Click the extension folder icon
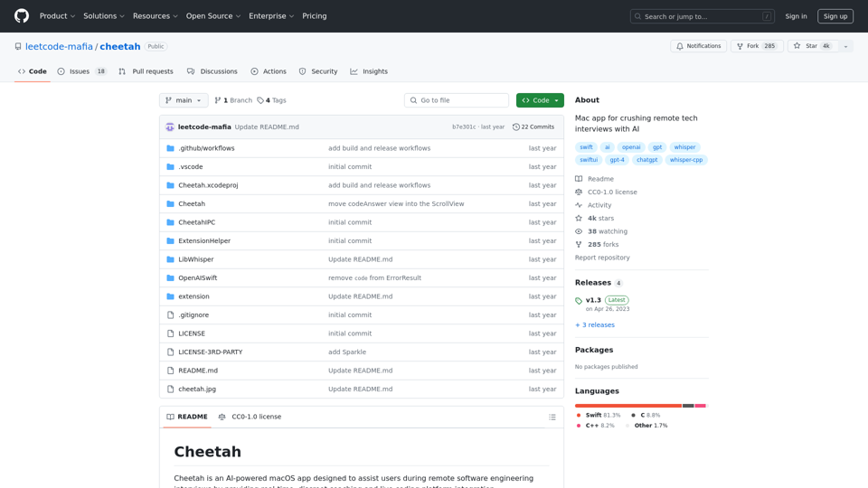The width and height of the screenshot is (868, 488). click(x=171, y=296)
